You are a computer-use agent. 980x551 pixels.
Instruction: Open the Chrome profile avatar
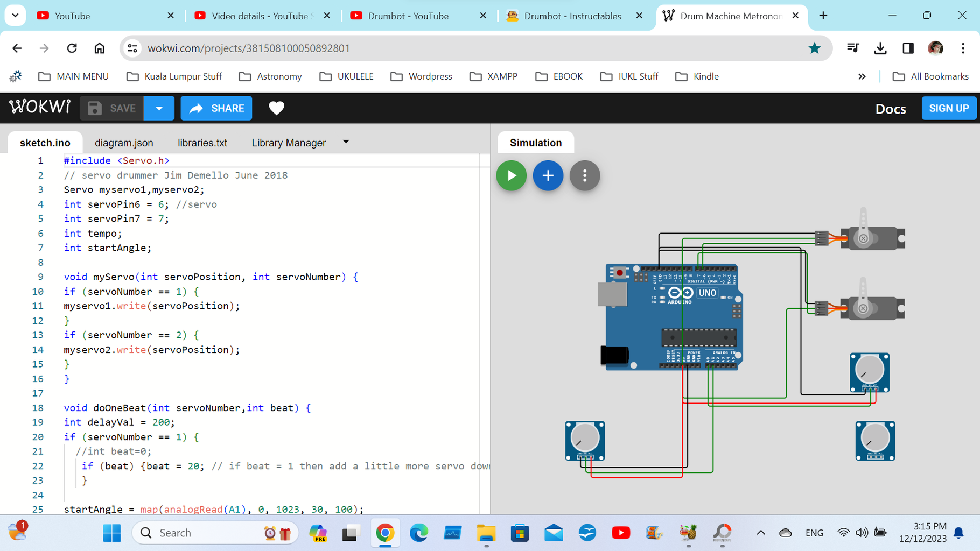pos(936,48)
